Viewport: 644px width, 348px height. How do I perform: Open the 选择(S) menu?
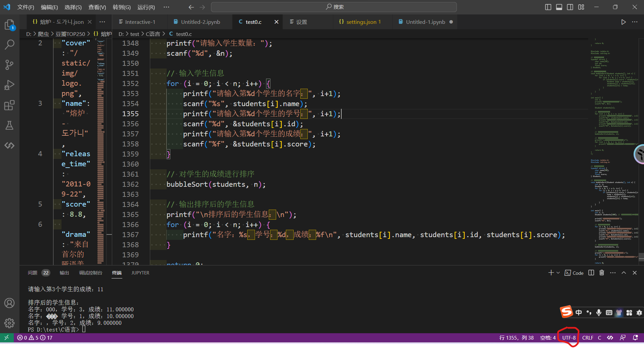coord(73,7)
